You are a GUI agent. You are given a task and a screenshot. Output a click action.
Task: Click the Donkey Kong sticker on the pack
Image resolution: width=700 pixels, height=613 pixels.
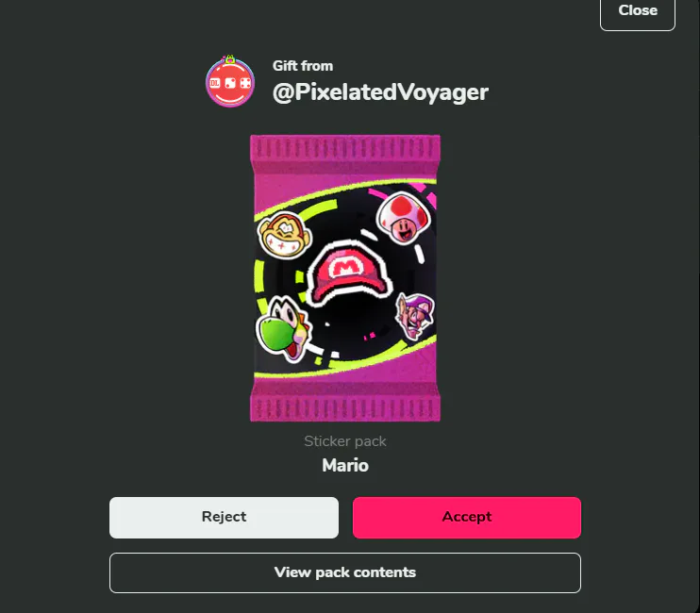tap(284, 235)
